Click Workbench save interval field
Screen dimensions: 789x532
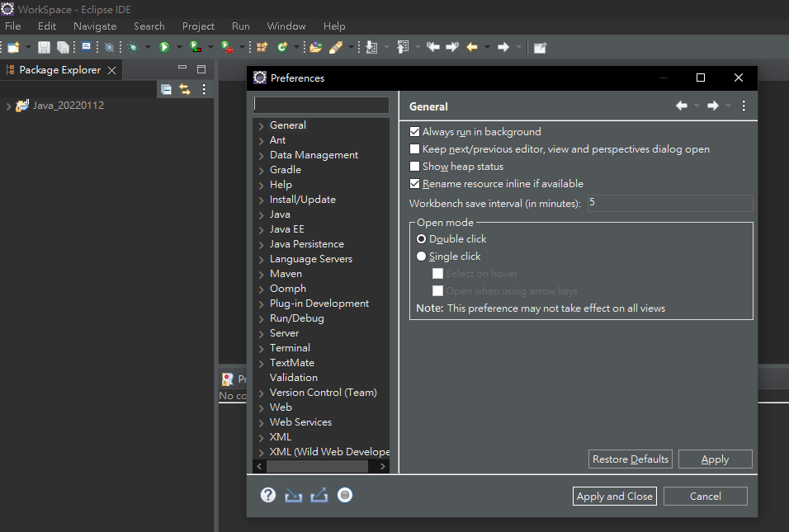670,203
